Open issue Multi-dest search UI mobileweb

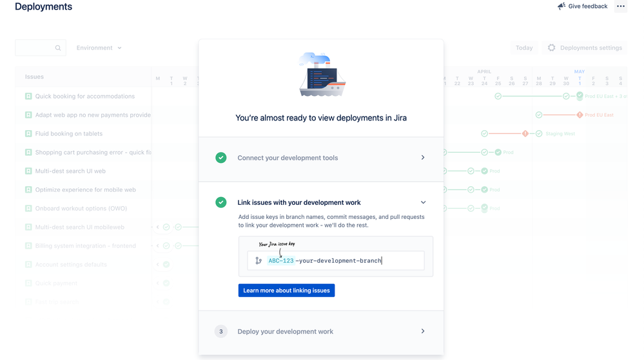[x=80, y=227]
